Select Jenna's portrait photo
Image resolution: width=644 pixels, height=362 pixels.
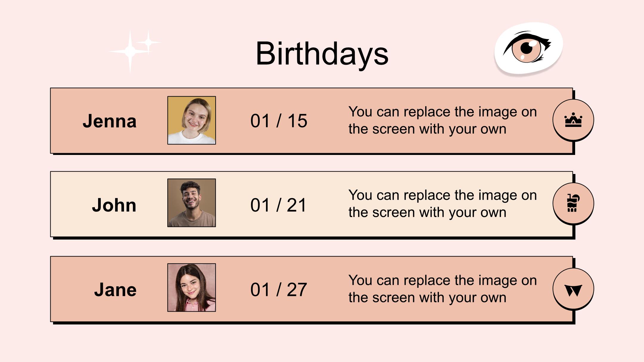(x=191, y=120)
